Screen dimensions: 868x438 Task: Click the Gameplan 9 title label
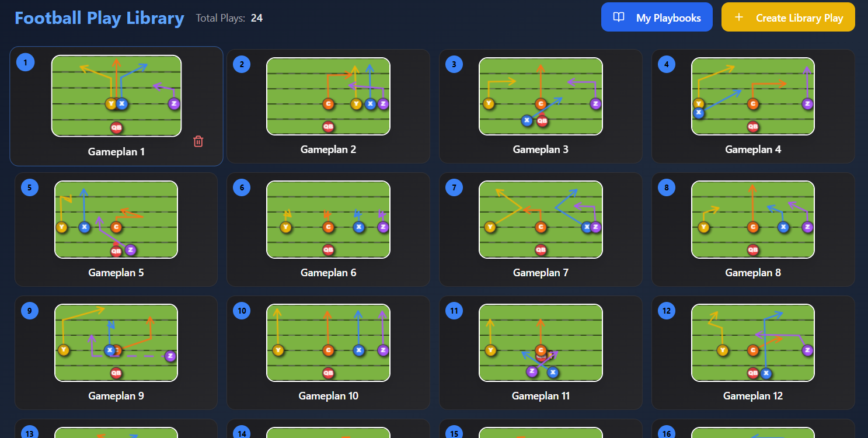pos(116,395)
